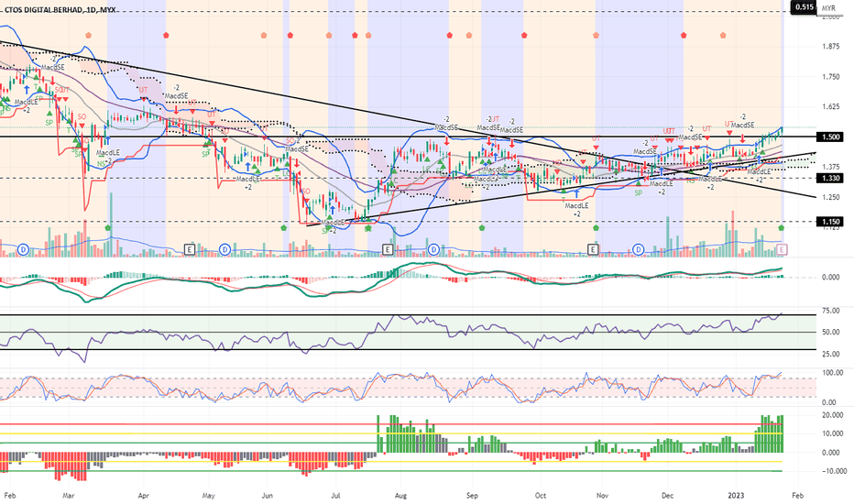Image resolution: width=854 pixels, height=504 pixels.
Task: Click the dividend D marker in early February 2022
Action: pos(24,249)
